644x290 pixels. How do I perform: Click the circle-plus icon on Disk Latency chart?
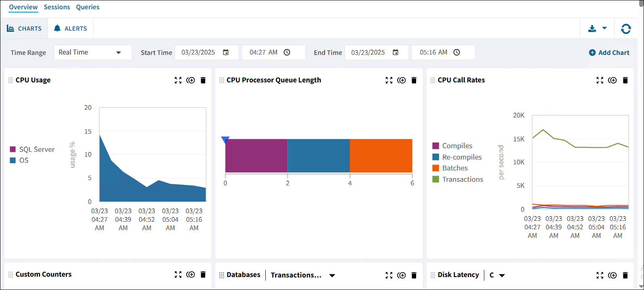click(613, 275)
